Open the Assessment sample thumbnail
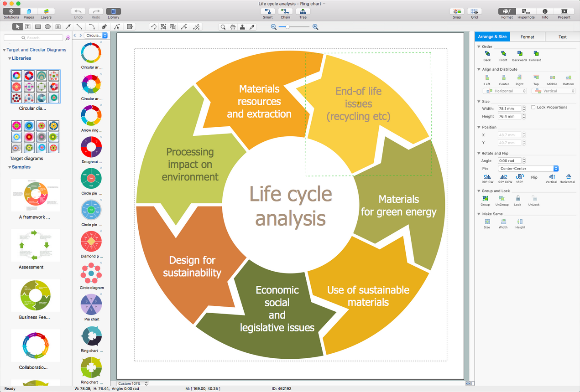 click(35, 246)
